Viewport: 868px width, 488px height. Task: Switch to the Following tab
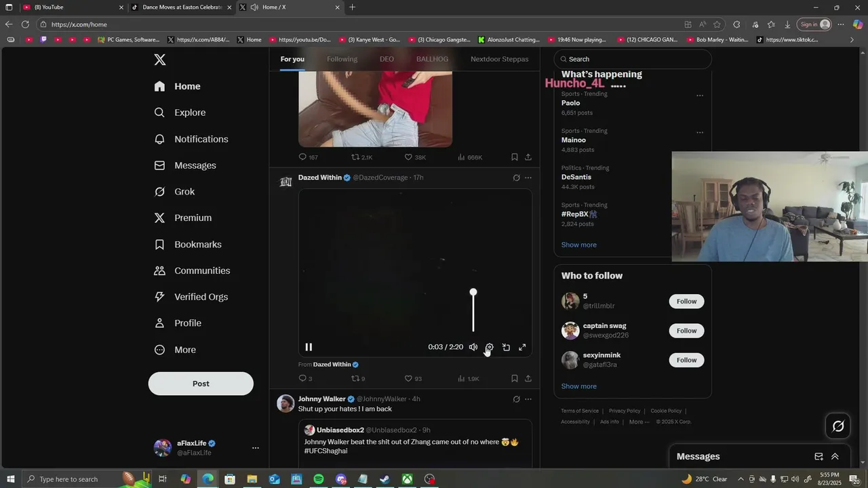click(342, 59)
